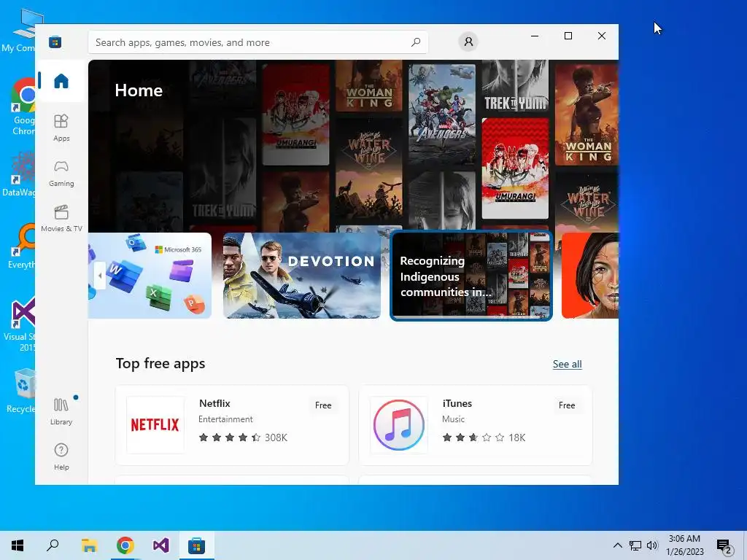The width and height of the screenshot is (747, 560).
Task: Open Movies & TV section
Action: 61,219
